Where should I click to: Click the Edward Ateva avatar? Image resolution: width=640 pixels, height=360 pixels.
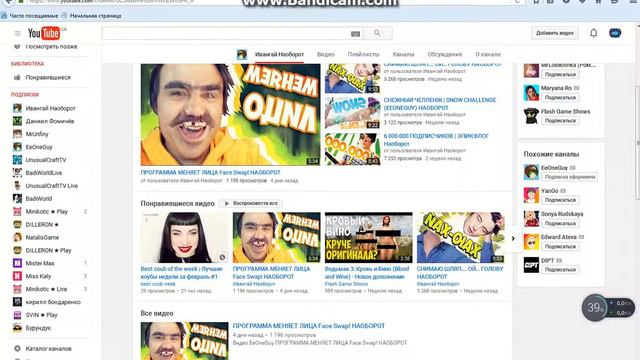(x=531, y=242)
